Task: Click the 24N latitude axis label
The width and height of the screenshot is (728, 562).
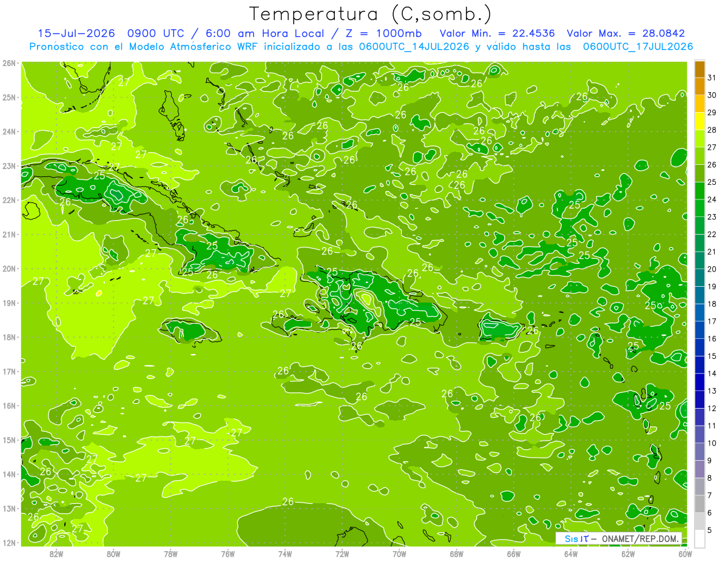Action: point(8,132)
